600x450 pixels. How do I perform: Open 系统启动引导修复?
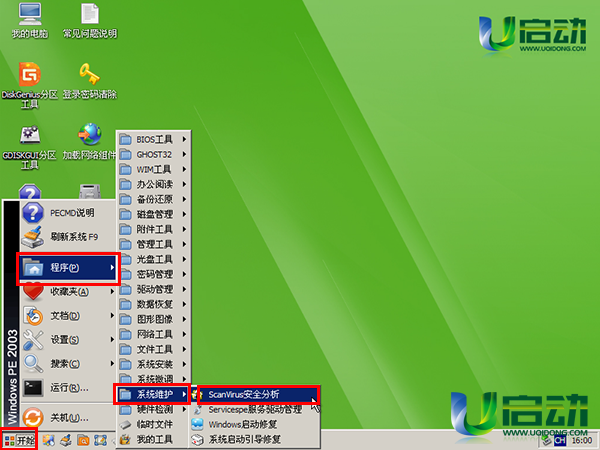(255, 439)
